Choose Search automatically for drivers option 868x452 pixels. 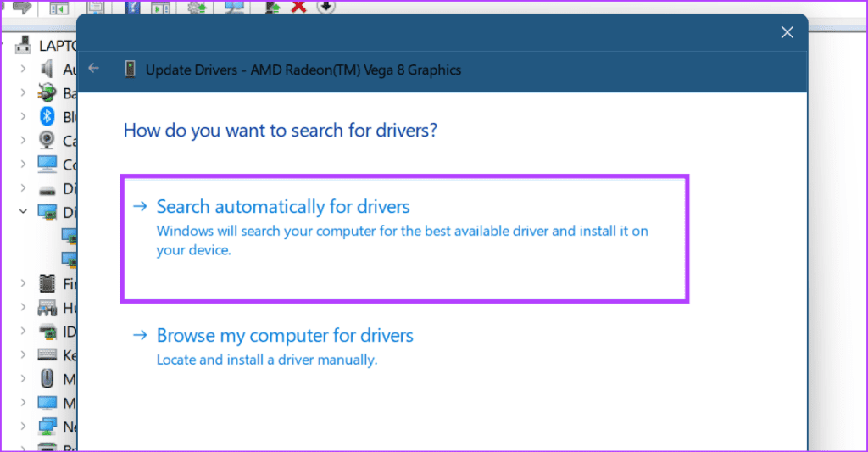pos(404,239)
